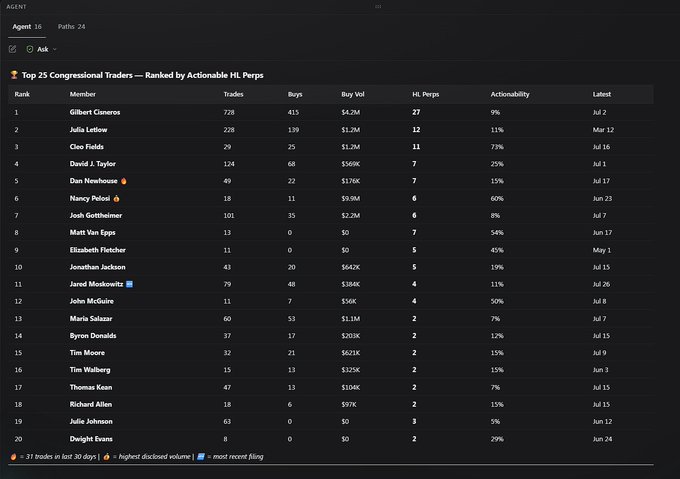Click the Buy Vol column header
The width and height of the screenshot is (680, 479).
coord(353,94)
